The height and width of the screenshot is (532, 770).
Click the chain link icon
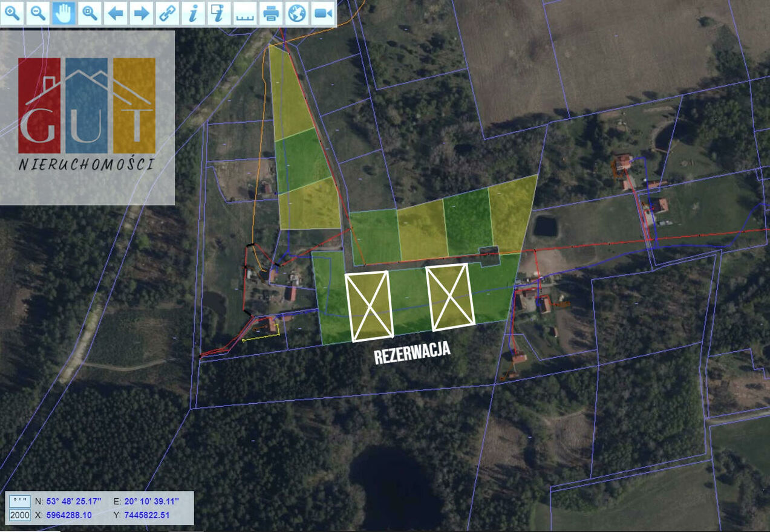point(167,13)
